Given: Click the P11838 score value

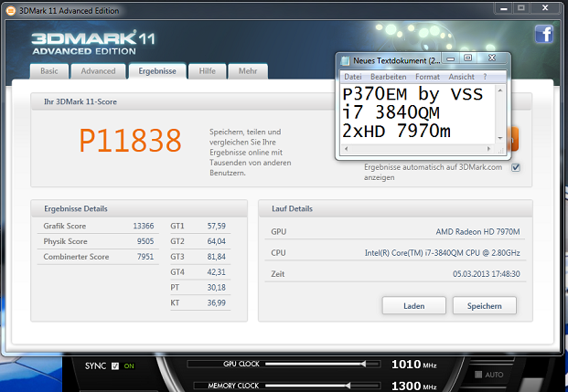Looking at the screenshot, I should (130, 141).
